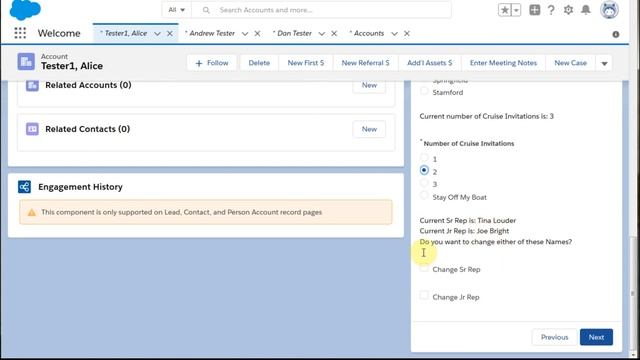Screen dimensions: 640x360
Task: Expand the Tester1, Alice tab chevron
Action: click(157, 33)
